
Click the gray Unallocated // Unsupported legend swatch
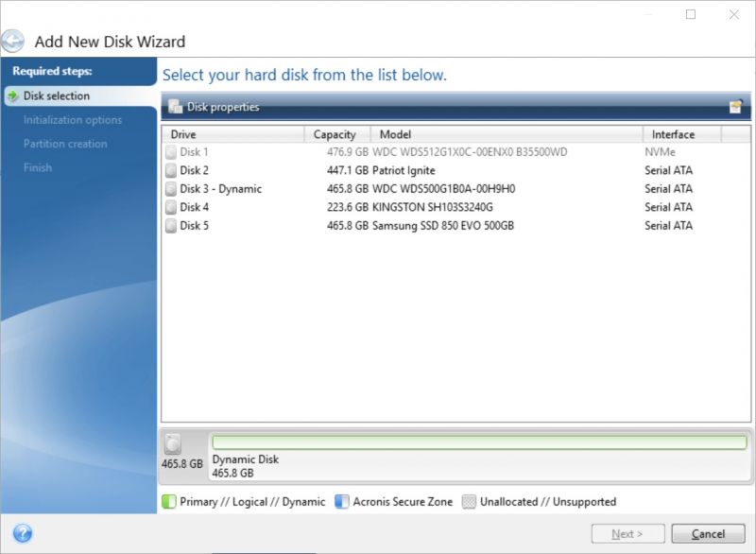(x=469, y=501)
